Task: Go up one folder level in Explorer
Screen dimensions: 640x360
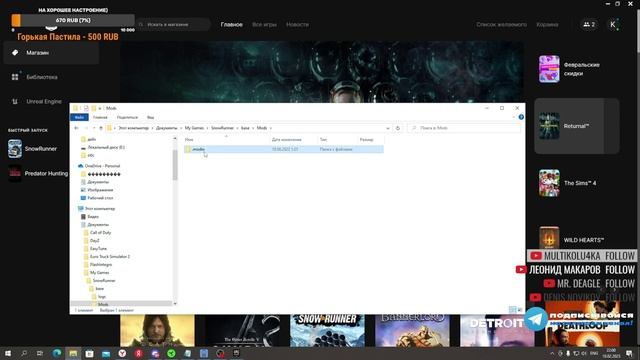Action: 101,128
